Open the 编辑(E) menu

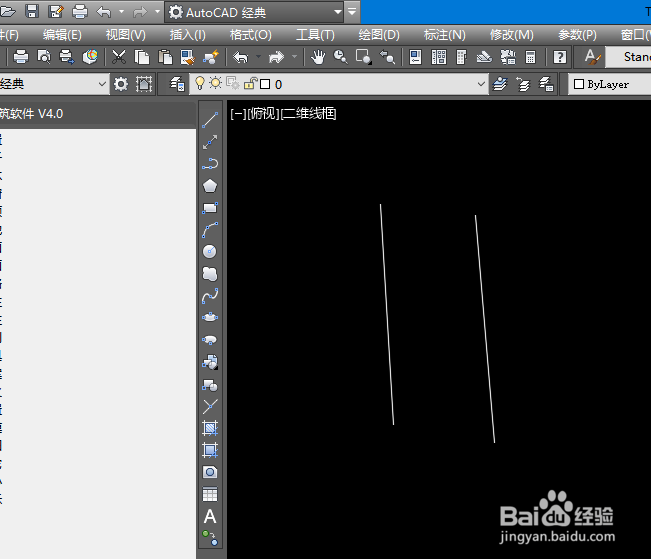point(62,35)
